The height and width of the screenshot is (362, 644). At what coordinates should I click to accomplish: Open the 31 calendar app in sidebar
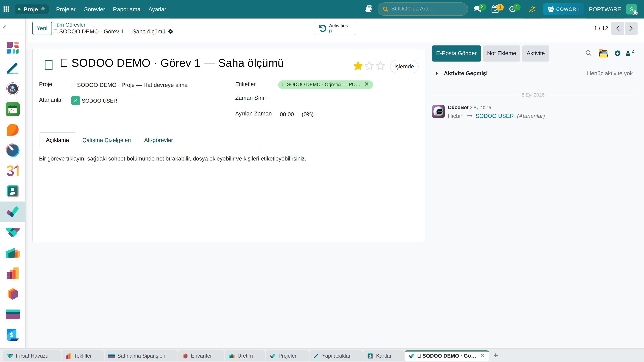click(x=13, y=171)
